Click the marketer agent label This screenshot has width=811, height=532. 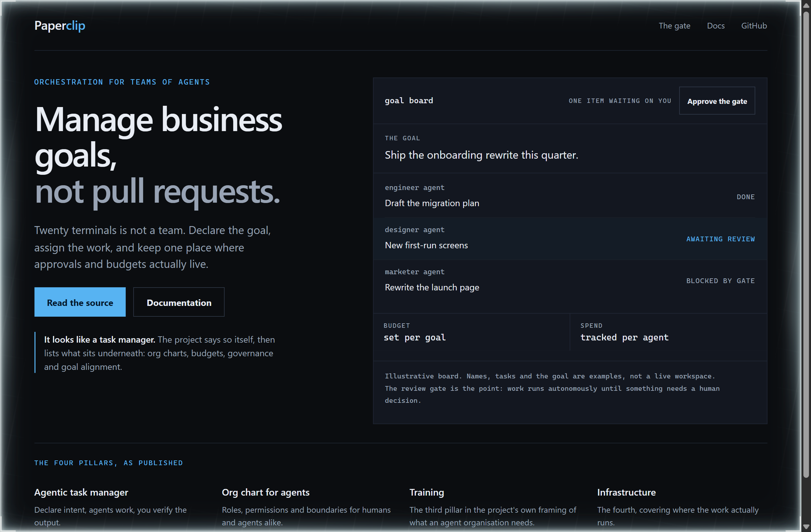click(x=414, y=272)
